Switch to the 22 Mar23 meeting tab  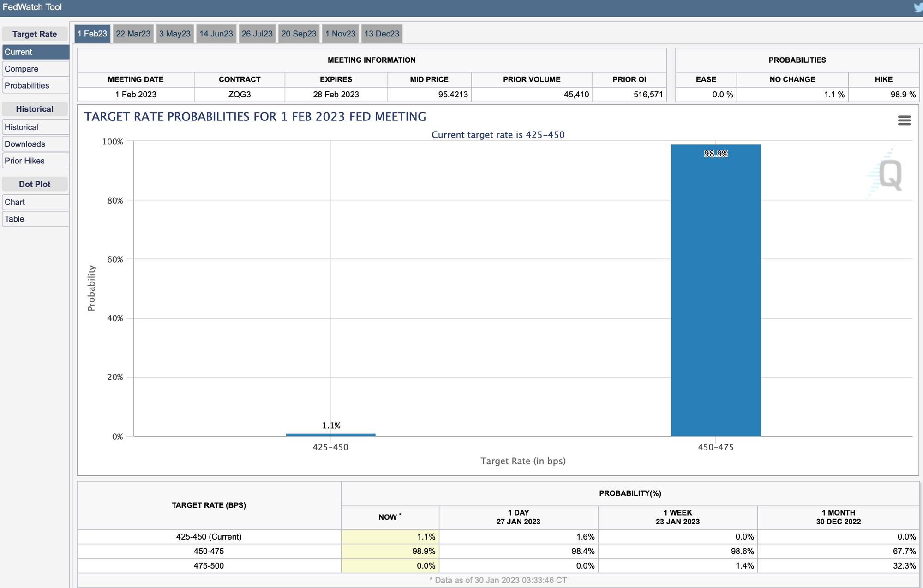click(133, 34)
